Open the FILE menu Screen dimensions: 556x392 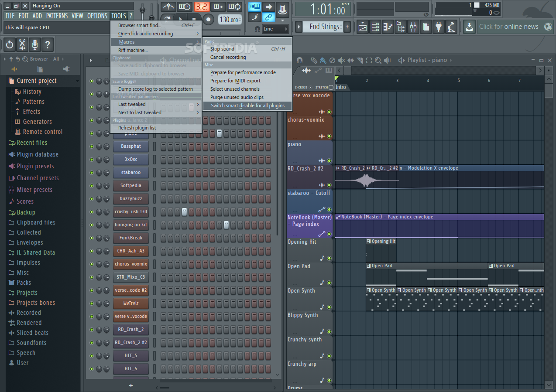coord(10,16)
